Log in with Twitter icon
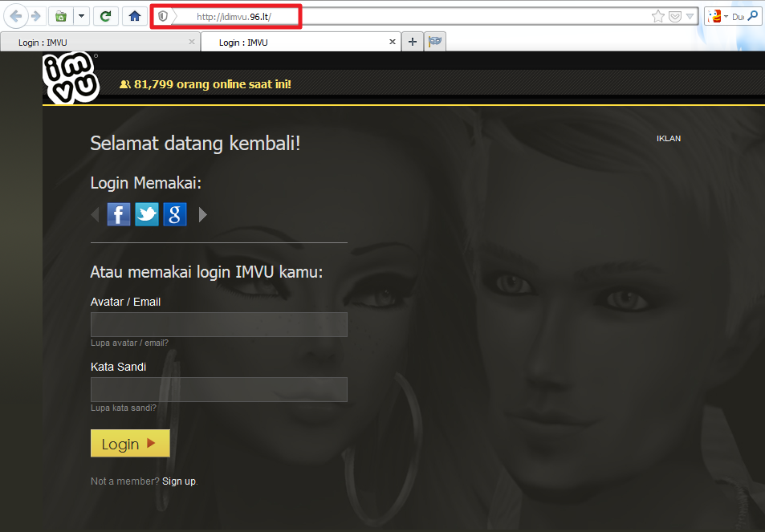Viewport: 765px width, 532px height. coord(147,214)
